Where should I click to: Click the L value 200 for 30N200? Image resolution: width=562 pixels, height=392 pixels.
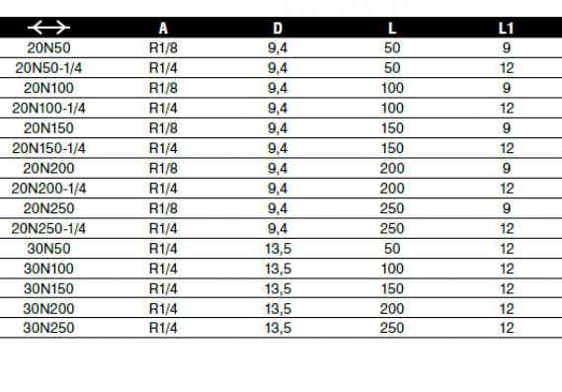392,309
